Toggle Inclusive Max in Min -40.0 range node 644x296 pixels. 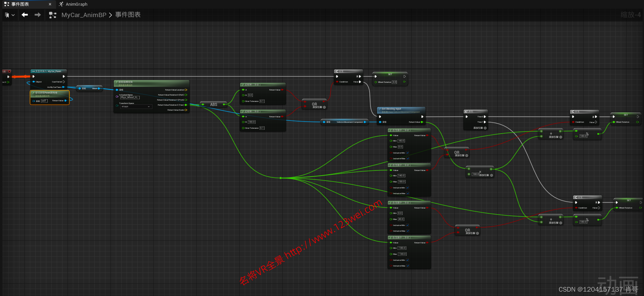click(408, 159)
